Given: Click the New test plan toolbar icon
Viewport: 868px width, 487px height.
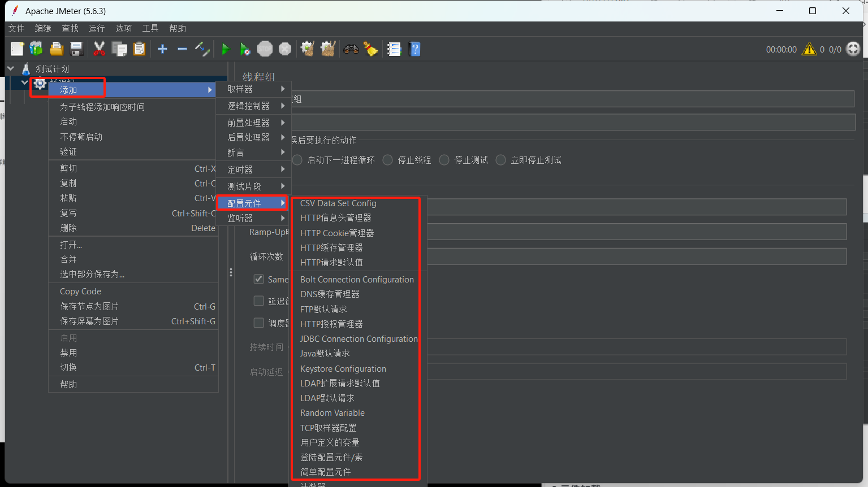Looking at the screenshot, I should (17, 49).
